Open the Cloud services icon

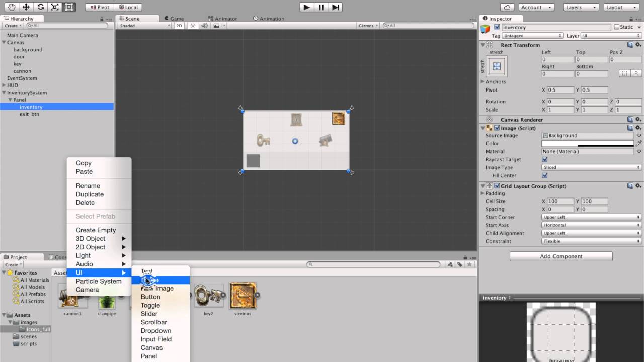pyautogui.click(x=508, y=7)
